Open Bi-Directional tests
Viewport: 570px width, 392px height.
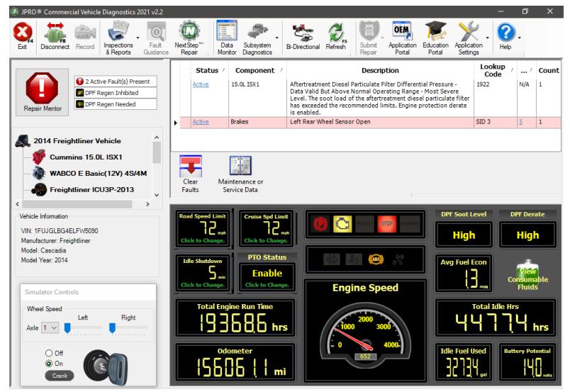tap(303, 36)
